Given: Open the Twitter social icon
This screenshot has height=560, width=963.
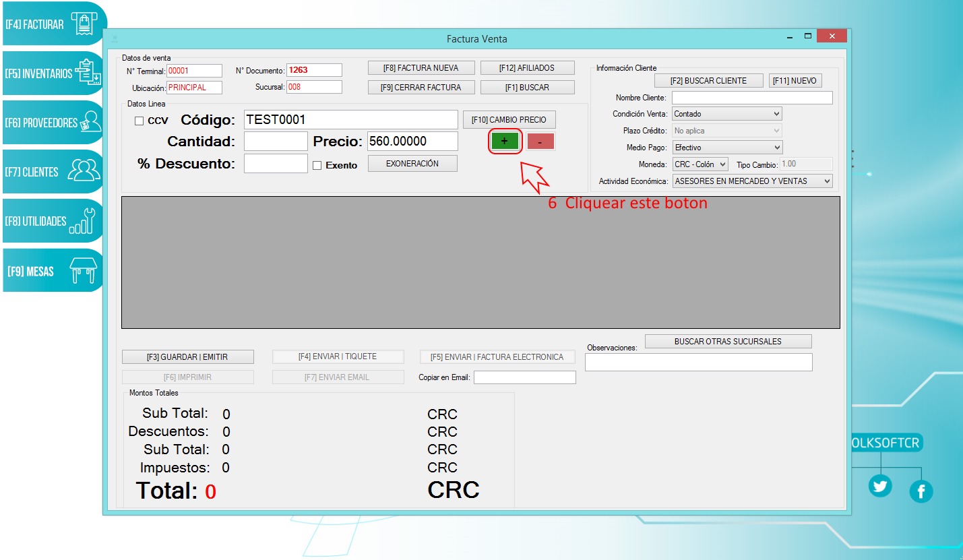Looking at the screenshot, I should point(880,485).
